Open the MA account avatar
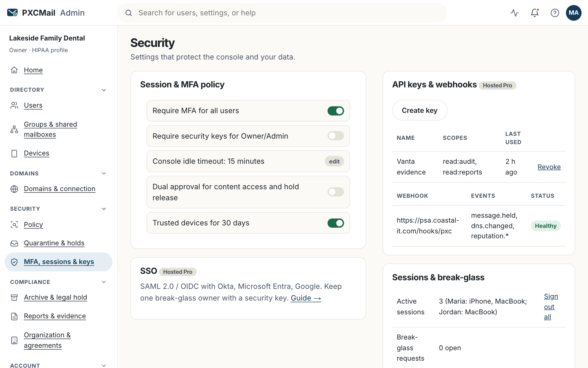This screenshot has width=588, height=368. click(x=574, y=13)
